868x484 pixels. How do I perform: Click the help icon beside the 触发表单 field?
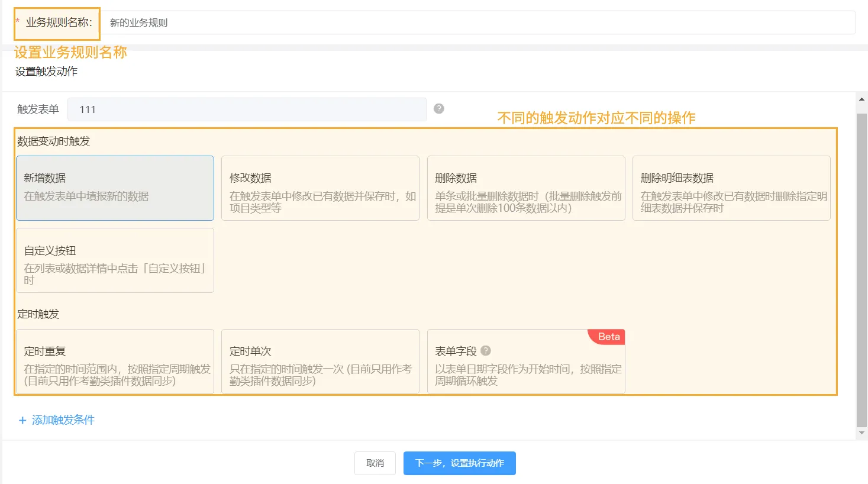click(x=438, y=109)
